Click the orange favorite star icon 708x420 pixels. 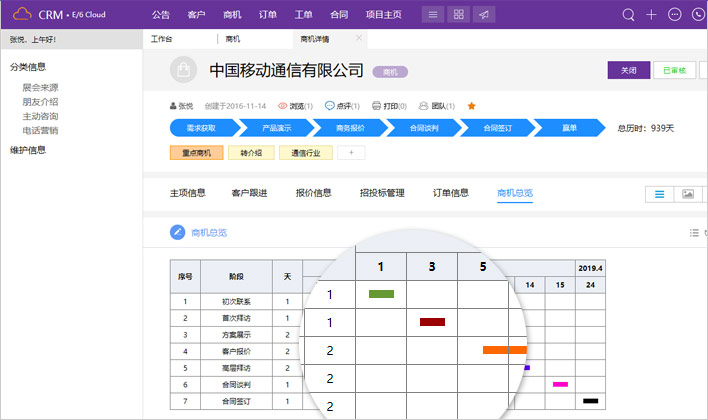click(472, 105)
